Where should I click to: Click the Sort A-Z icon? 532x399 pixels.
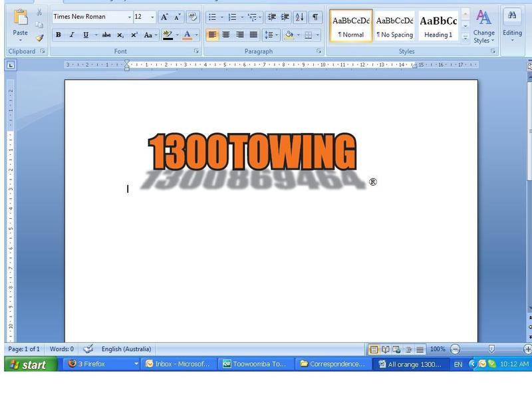(299, 17)
